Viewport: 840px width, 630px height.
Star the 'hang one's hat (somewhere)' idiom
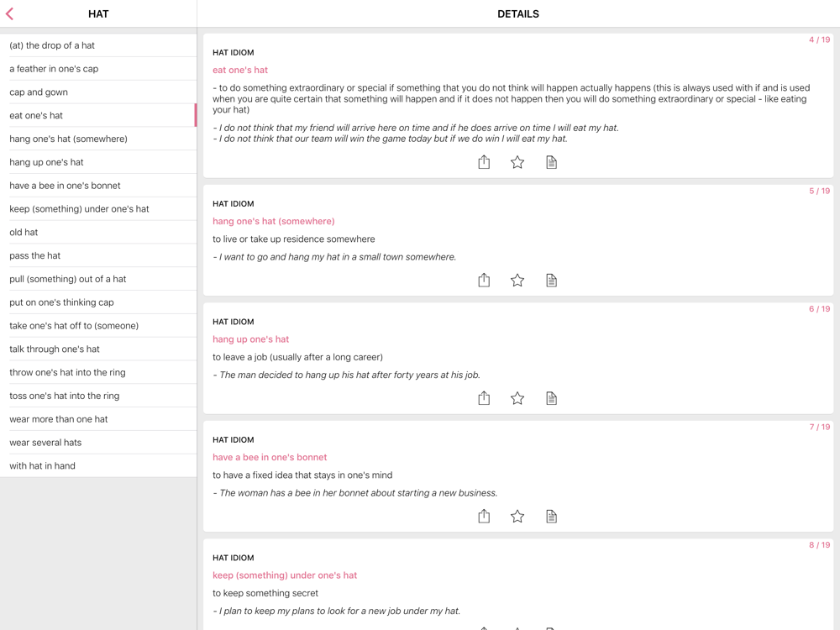point(517,280)
